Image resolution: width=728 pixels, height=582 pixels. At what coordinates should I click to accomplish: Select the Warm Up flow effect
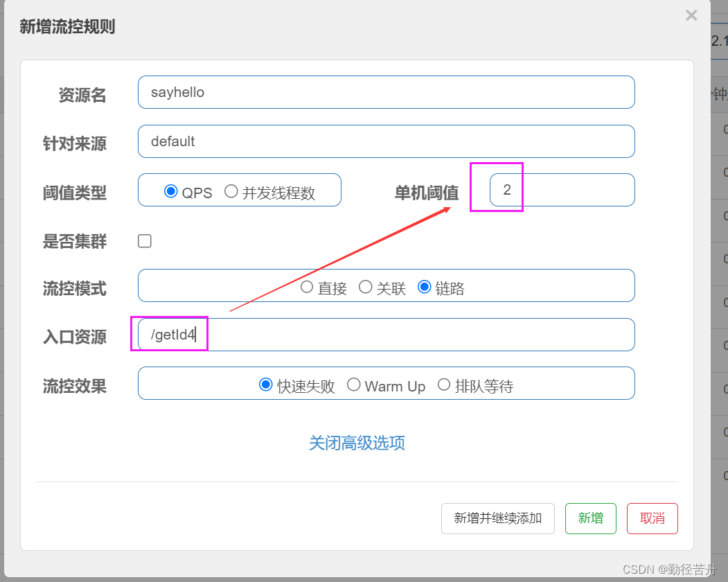[x=354, y=385]
